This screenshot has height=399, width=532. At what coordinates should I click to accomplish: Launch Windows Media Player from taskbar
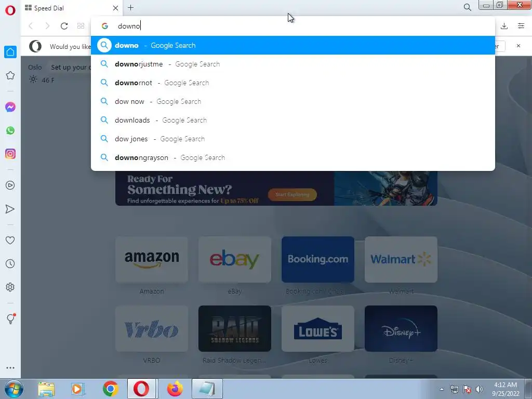(77, 389)
